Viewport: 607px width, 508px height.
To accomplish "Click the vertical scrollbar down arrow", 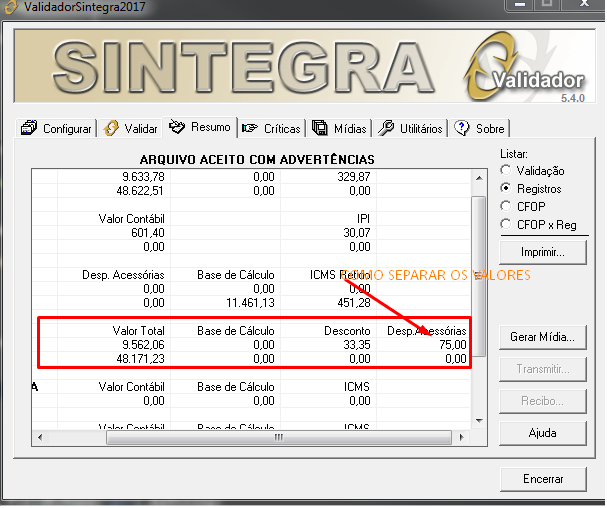I will click(479, 421).
